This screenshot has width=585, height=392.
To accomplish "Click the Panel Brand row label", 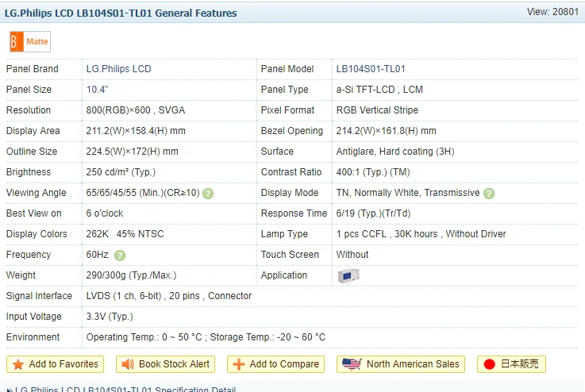I will (x=33, y=69).
